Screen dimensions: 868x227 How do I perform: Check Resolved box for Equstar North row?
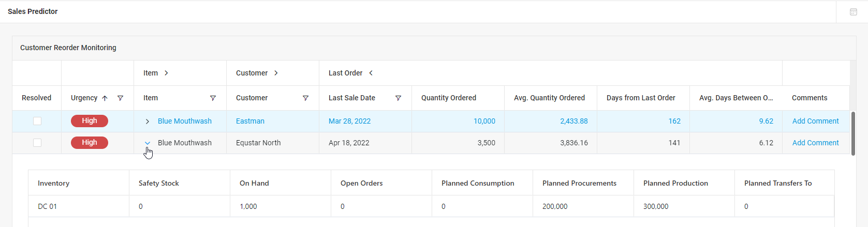click(37, 143)
